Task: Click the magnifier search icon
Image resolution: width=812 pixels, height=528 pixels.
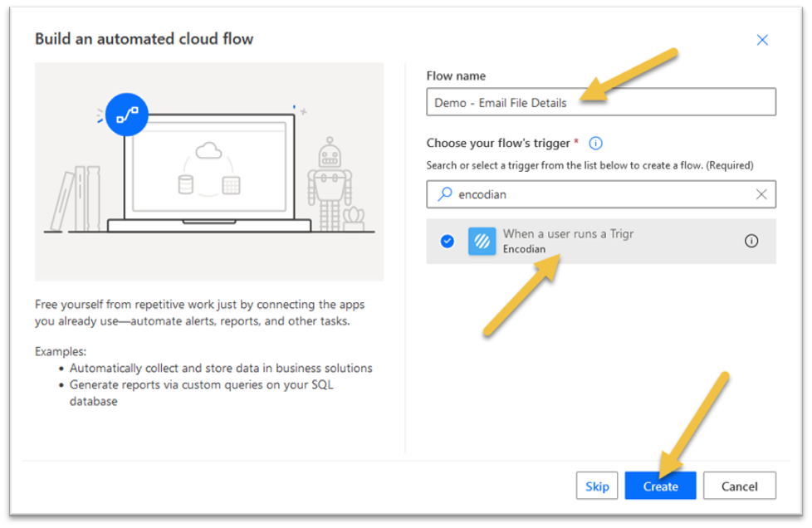Action: coord(445,194)
